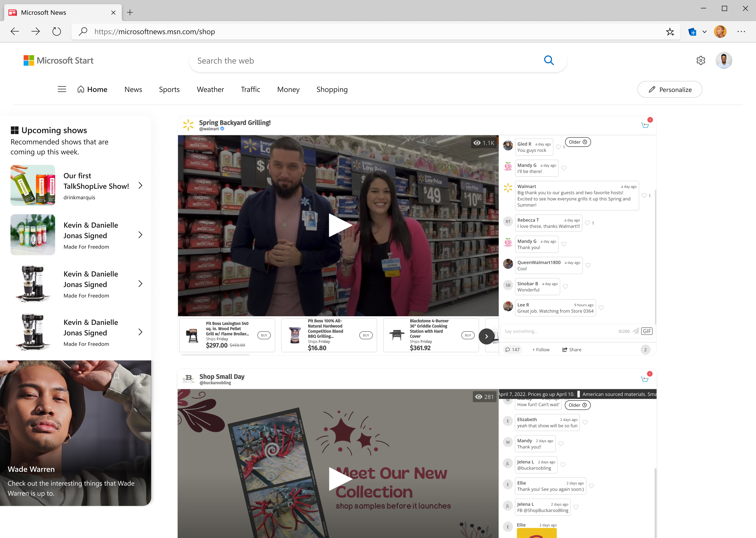Click the browser back arrow
The image size is (756, 538).
pos(15,32)
